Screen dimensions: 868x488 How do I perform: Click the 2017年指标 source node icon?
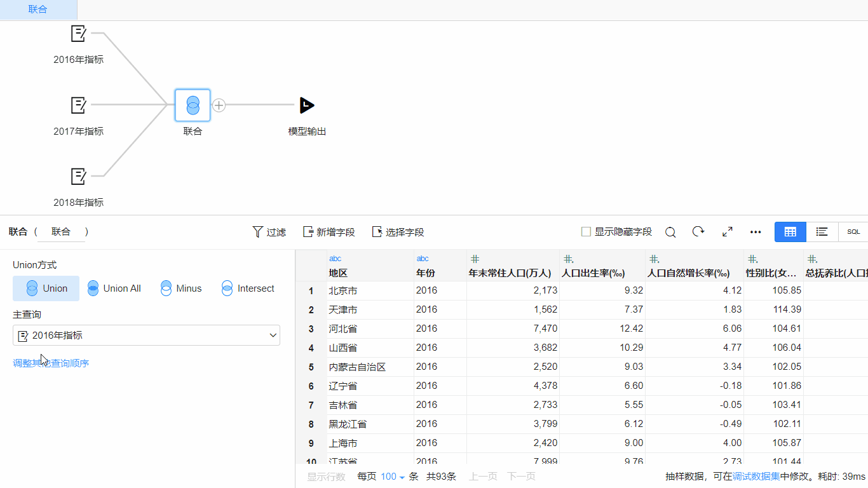pos(78,105)
